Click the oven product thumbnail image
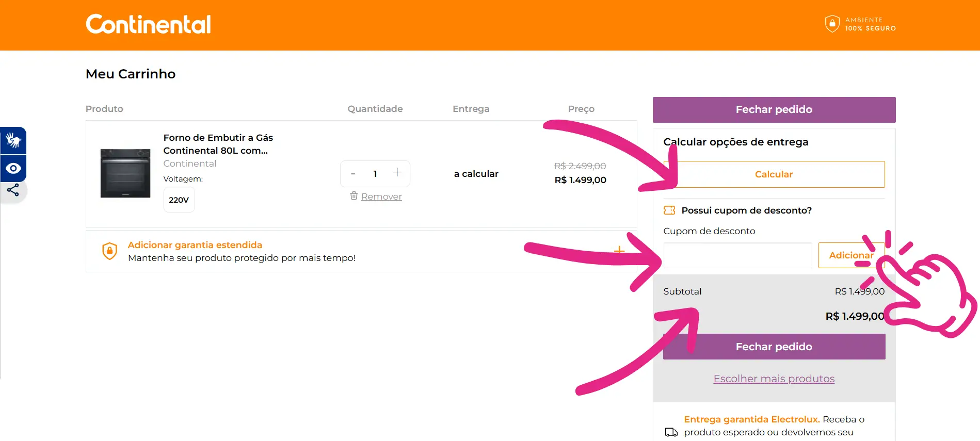The width and height of the screenshot is (980, 441). 125,173
